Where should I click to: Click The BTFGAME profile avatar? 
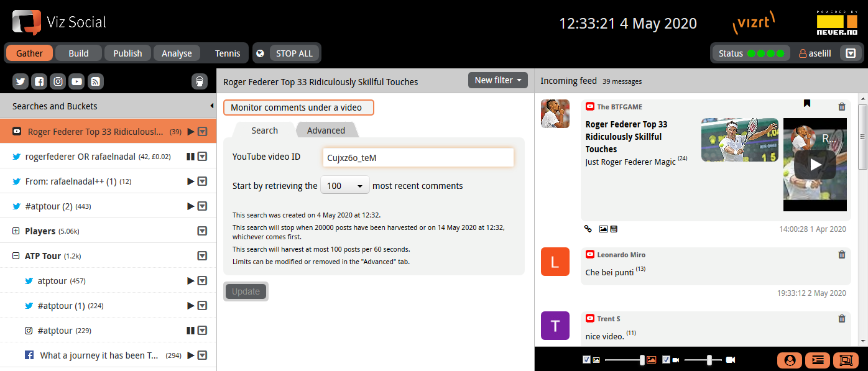pos(555,114)
